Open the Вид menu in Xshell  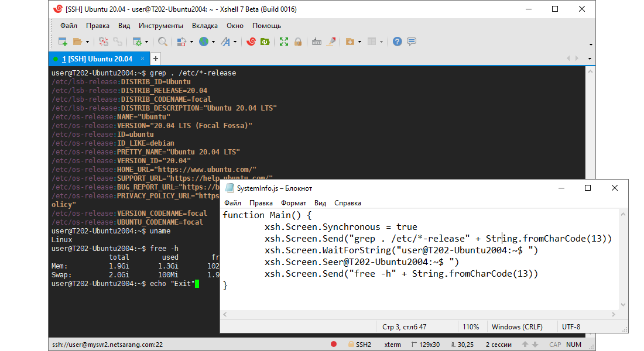124,26
